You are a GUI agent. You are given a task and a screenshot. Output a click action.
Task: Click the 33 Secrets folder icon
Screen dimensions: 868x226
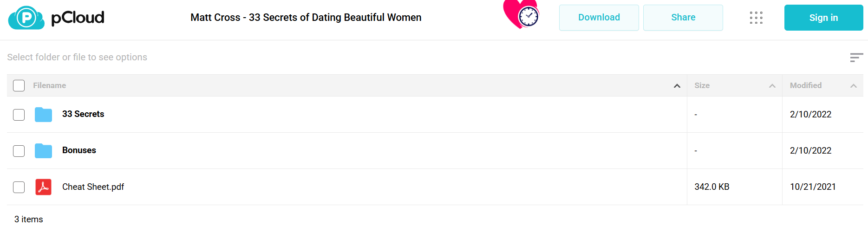[43, 115]
